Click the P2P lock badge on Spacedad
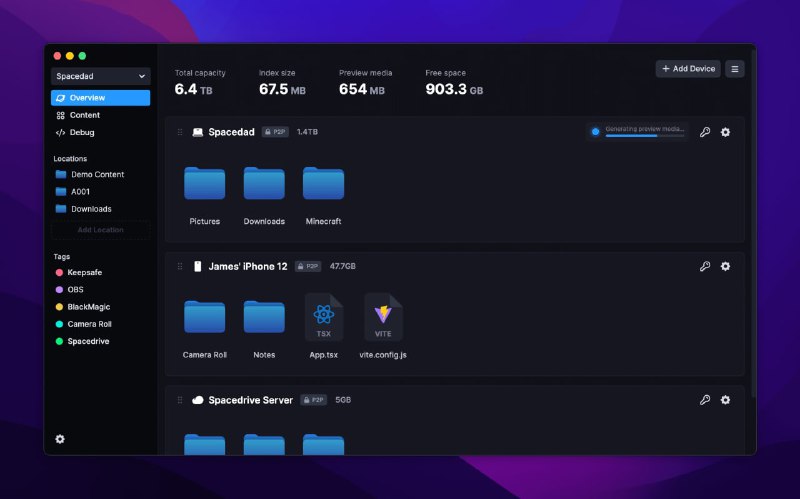800x499 pixels. [276, 132]
